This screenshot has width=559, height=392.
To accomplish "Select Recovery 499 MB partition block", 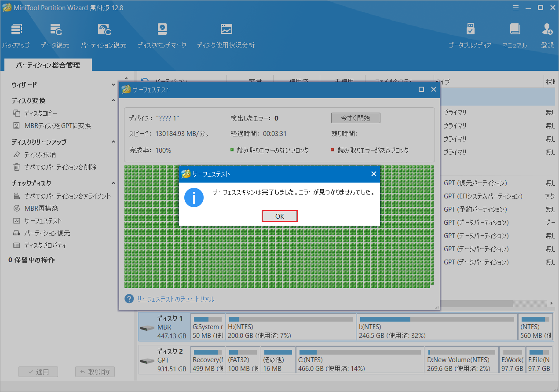I will point(208,359).
